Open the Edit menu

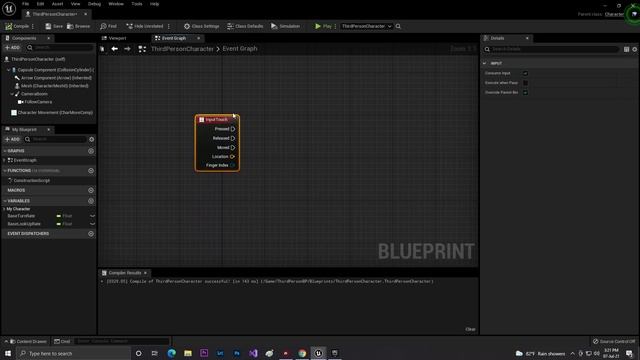click(40, 4)
